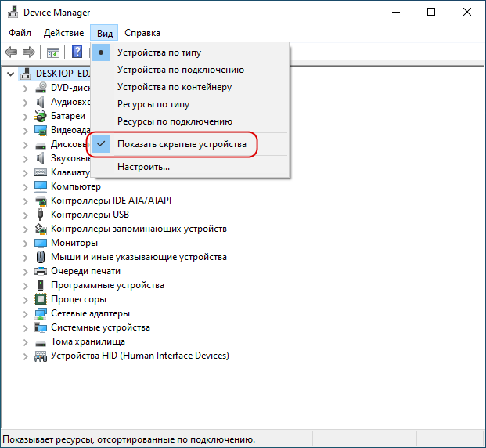Click the Видеоадаптеры display adapter icon
Image resolution: width=486 pixels, height=448 pixels.
[x=41, y=130]
